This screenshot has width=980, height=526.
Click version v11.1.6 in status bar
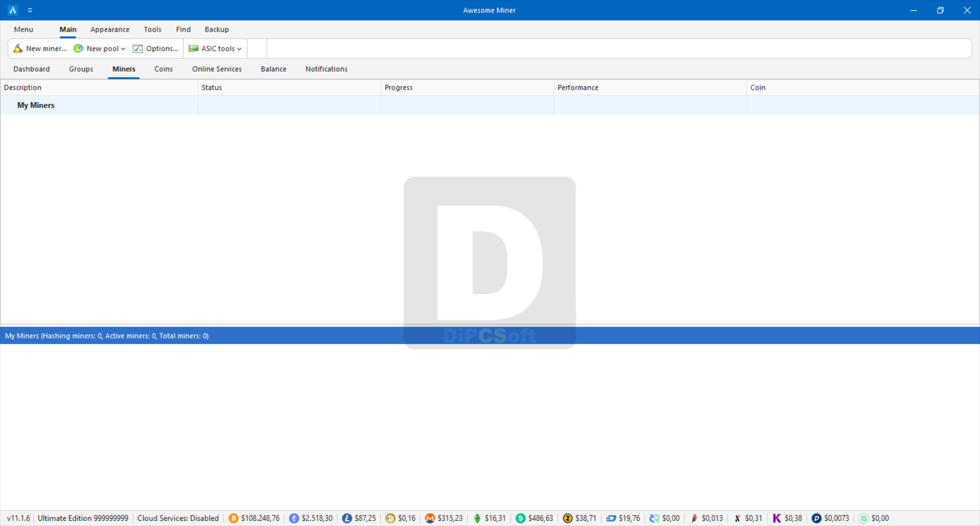[19, 518]
